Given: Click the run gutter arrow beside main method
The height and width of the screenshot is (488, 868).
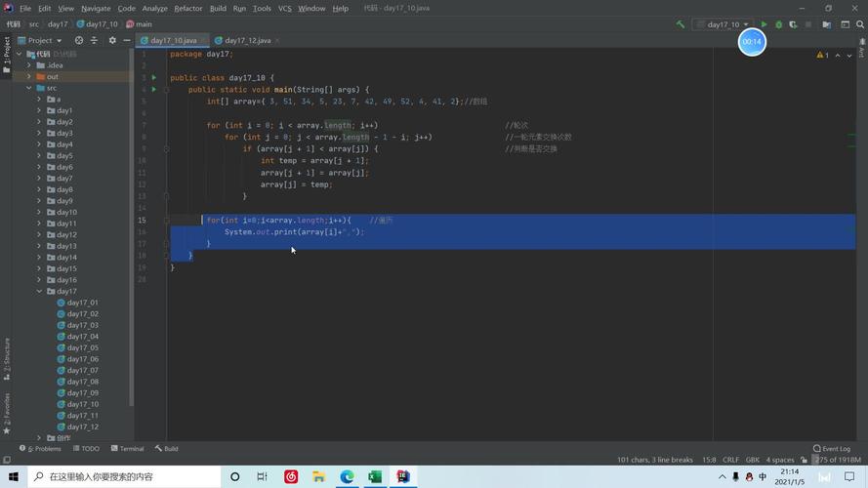Looking at the screenshot, I should coord(153,90).
